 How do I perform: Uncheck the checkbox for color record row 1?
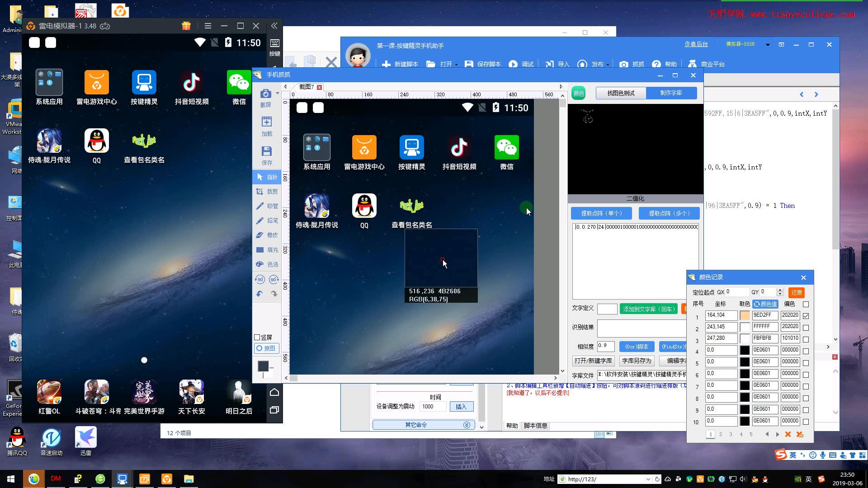[x=806, y=316]
